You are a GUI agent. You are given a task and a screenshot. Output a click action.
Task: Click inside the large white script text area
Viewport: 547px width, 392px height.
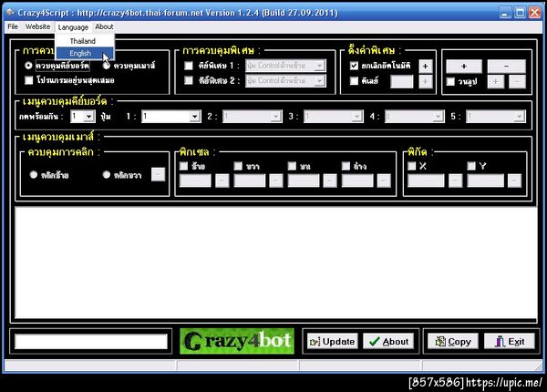[x=275, y=263]
